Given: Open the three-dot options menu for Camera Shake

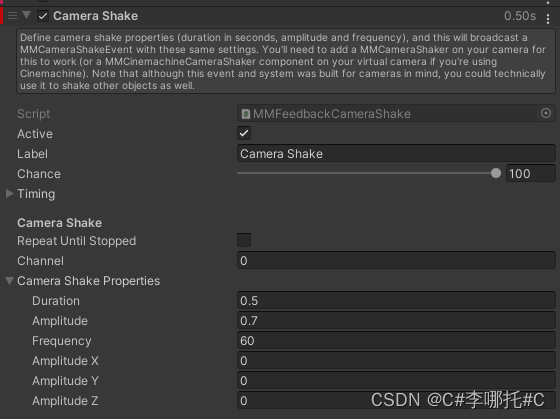Looking at the screenshot, I should pyautogui.click(x=548, y=19).
